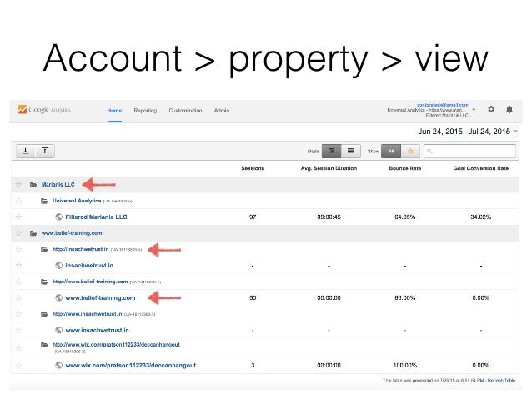The height and width of the screenshot is (399, 532).
Task: Open the account selector dropdown arrow
Action: tap(474, 110)
